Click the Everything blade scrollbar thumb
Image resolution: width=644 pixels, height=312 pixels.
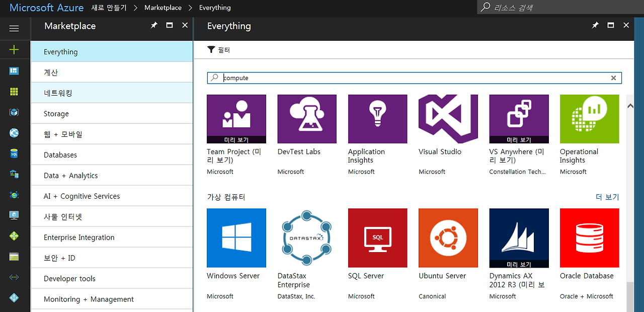(x=630, y=298)
